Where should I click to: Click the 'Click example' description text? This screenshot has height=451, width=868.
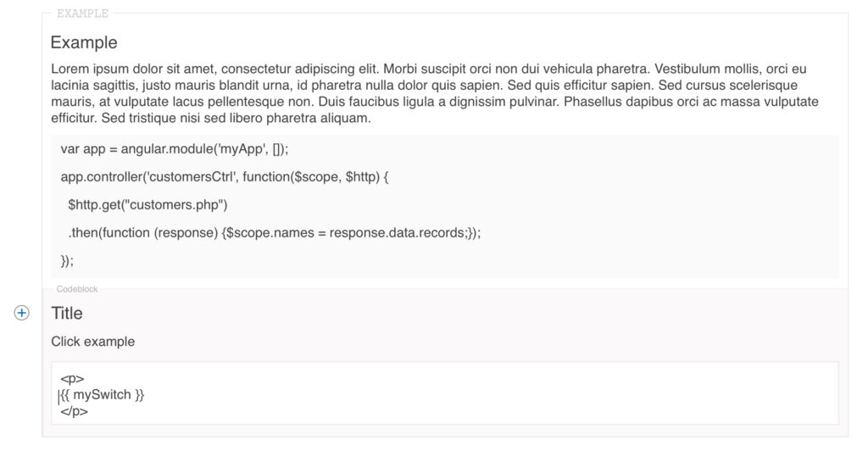92,342
